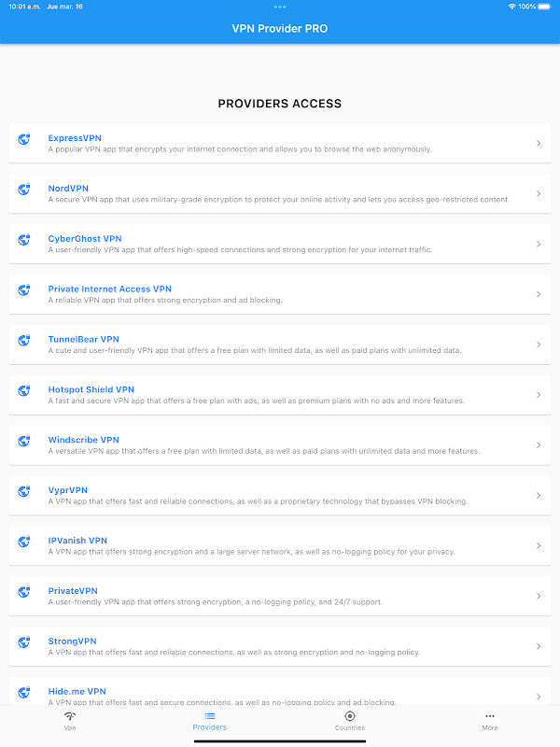Viewport: 560px width, 747px height.
Task: Click the globe icon beside Hotspot Shield VPN
Action: click(x=24, y=390)
